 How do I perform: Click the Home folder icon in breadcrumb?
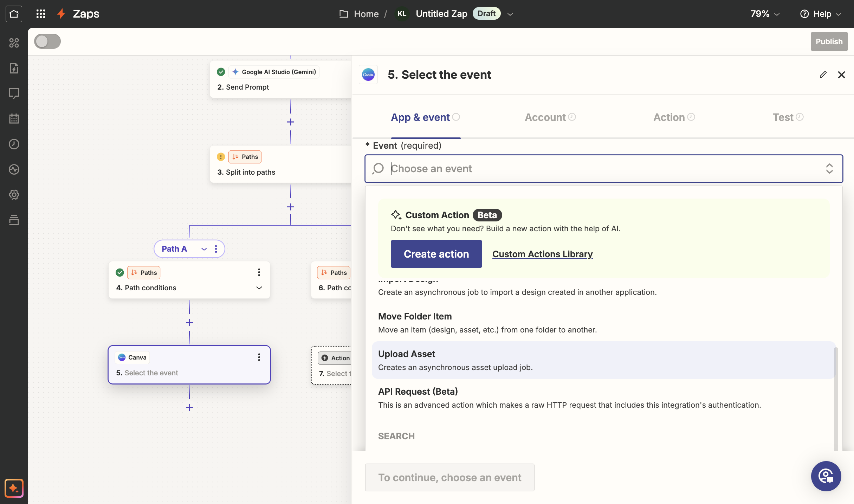(344, 14)
